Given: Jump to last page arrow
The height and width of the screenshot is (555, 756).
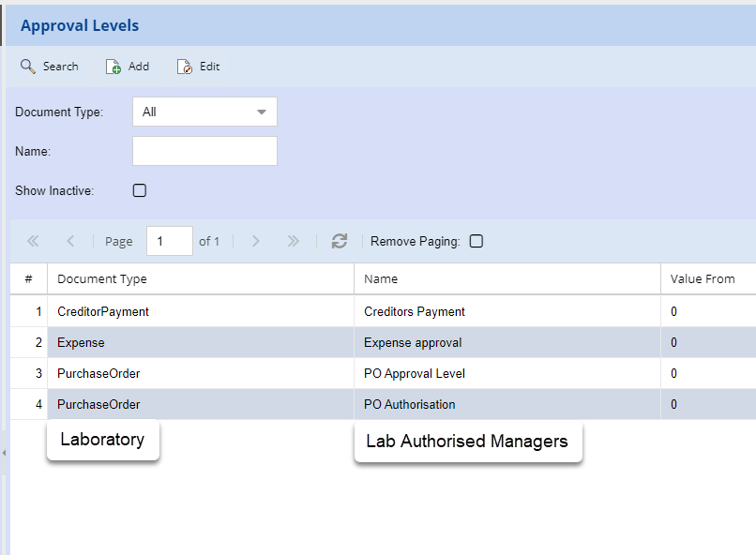Looking at the screenshot, I should point(293,241).
